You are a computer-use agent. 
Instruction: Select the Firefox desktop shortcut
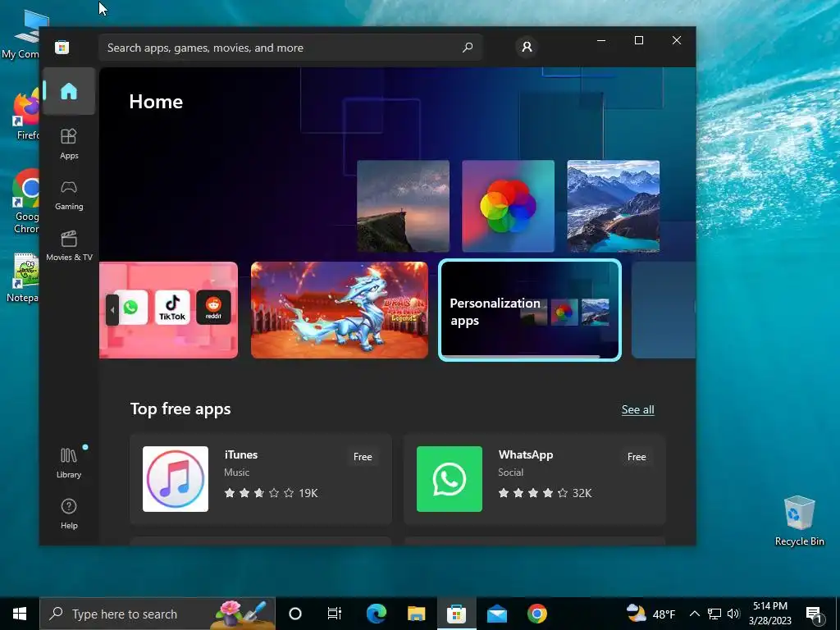[x=25, y=115]
